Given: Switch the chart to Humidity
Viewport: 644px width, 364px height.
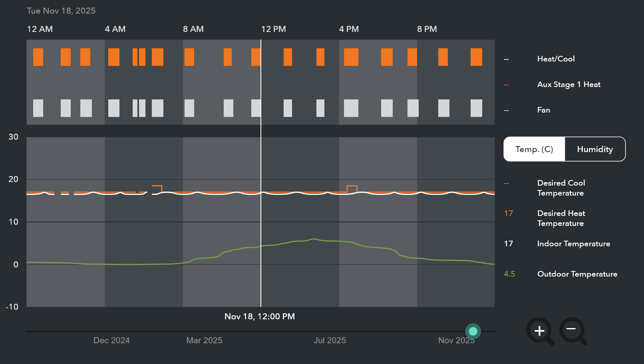Looking at the screenshot, I should (x=594, y=149).
